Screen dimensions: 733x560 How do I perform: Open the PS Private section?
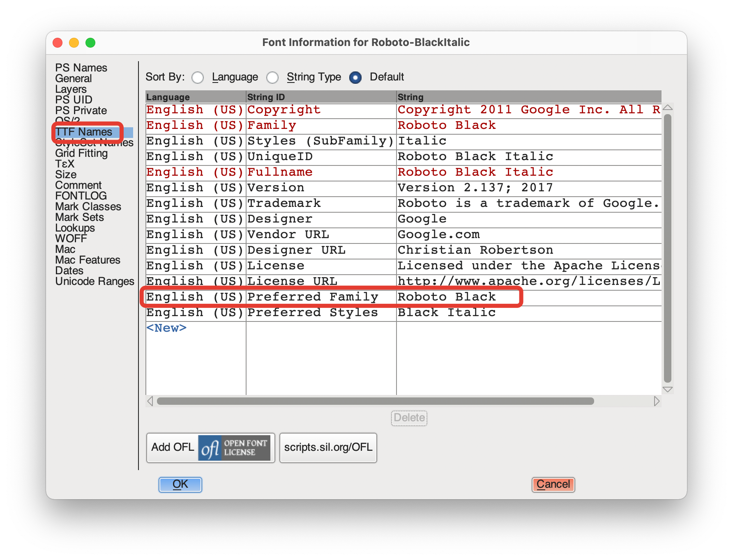click(81, 110)
